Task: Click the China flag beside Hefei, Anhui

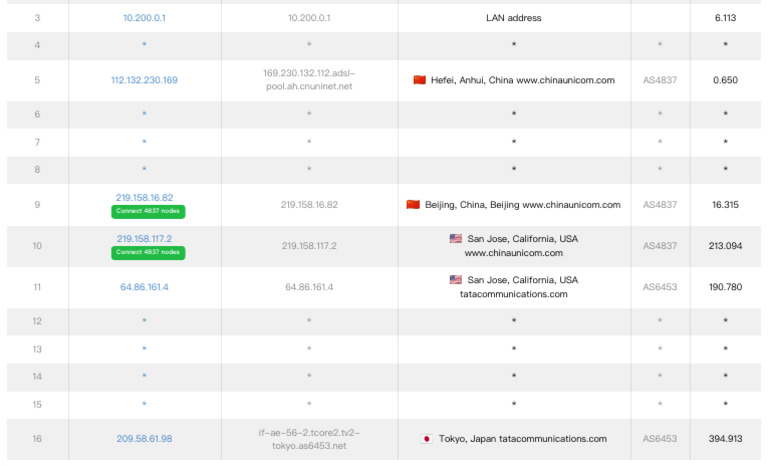Action: point(419,80)
